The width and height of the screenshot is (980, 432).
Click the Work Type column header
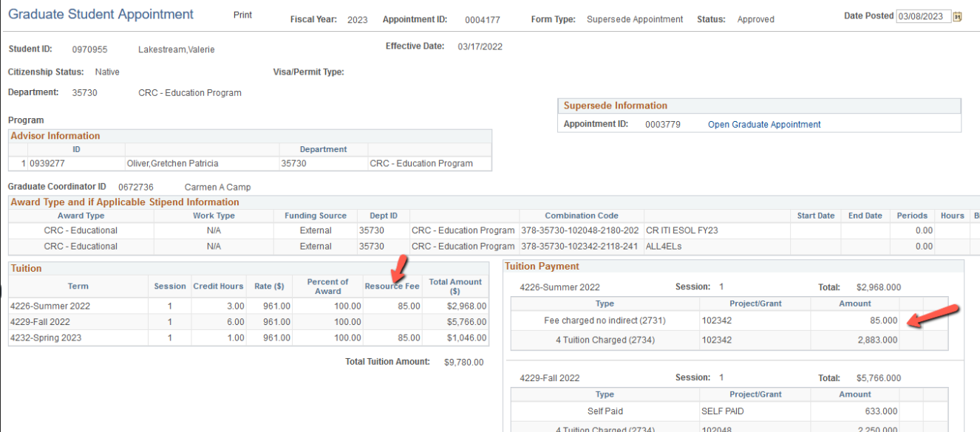tap(214, 216)
